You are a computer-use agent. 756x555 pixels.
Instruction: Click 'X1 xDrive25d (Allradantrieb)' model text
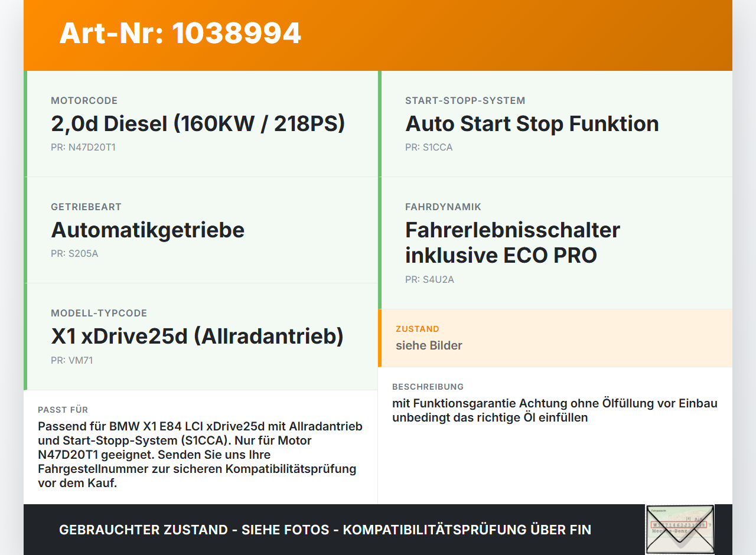click(197, 336)
